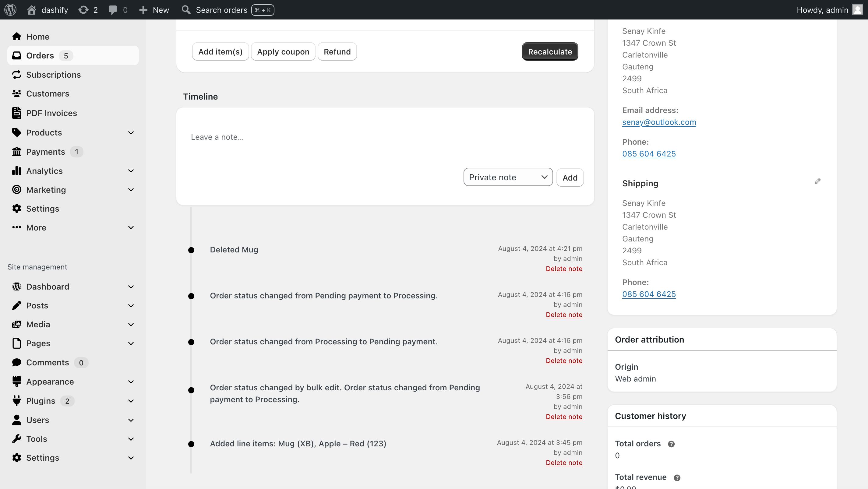Open the dashify site home icon
This screenshot has width=868, height=489.
(x=32, y=10)
